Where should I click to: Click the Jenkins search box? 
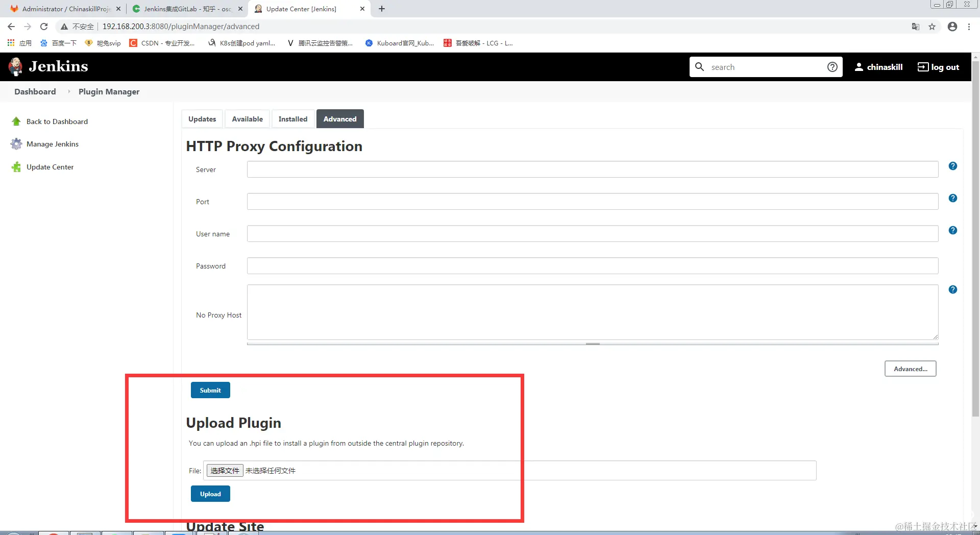(x=766, y=67)
